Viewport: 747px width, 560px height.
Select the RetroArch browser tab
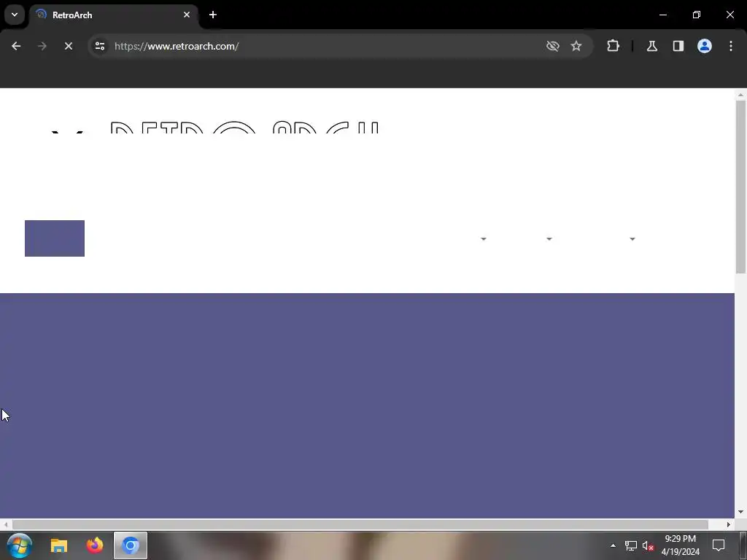pyautogui.click(x=114, y=15)
